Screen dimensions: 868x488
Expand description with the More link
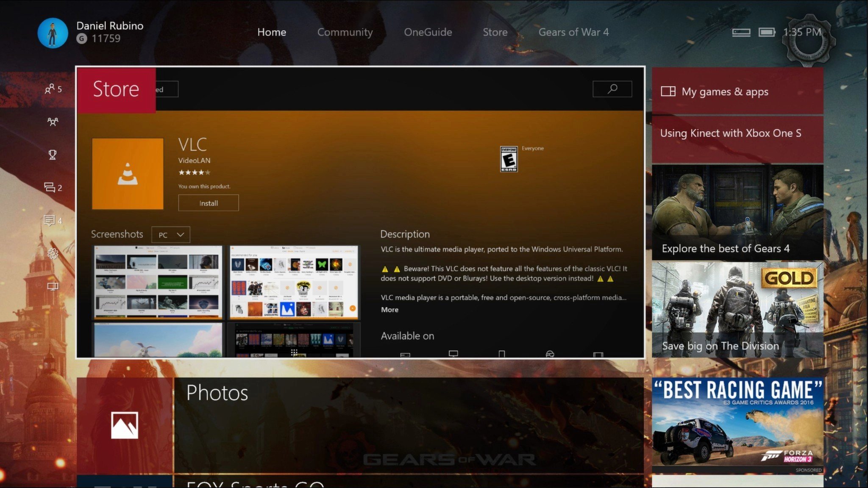click(x=389, y=310)
